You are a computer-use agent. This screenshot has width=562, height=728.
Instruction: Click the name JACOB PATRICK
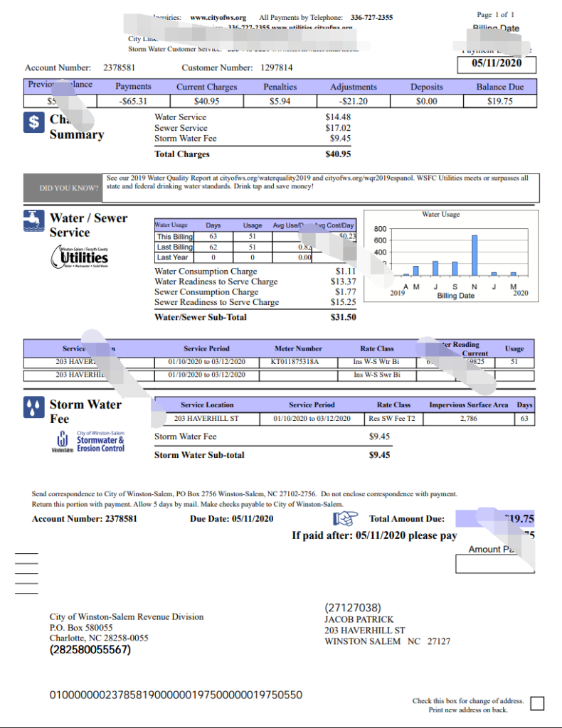click(x=359, y=619)
